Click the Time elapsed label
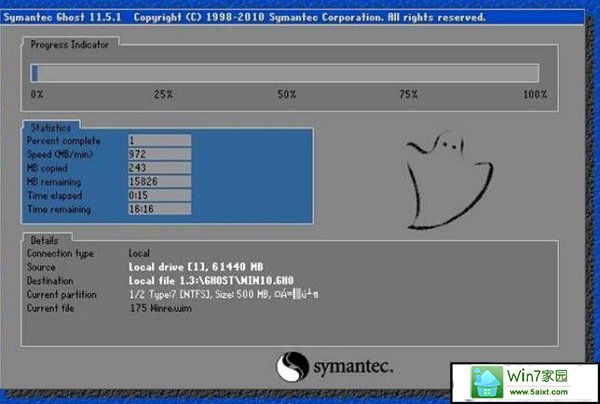This screenshot has height=404, width=600. click(54, 195)
